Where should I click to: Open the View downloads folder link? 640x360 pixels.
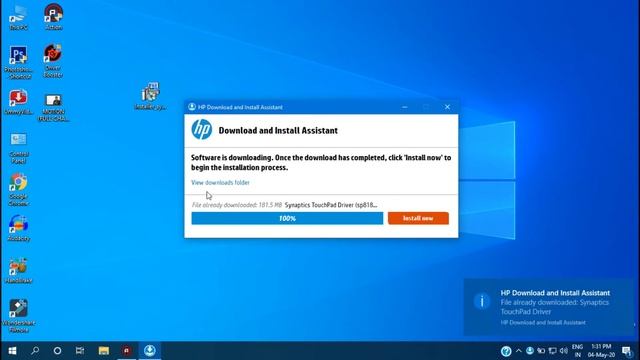point(220,182)
